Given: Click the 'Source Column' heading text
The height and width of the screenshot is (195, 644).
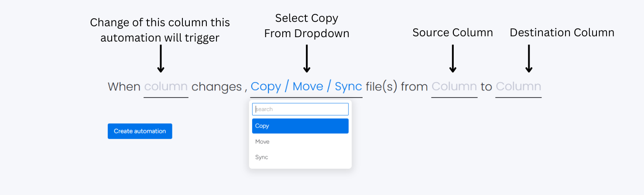Looking at the screenshot, I should (452, 33).
